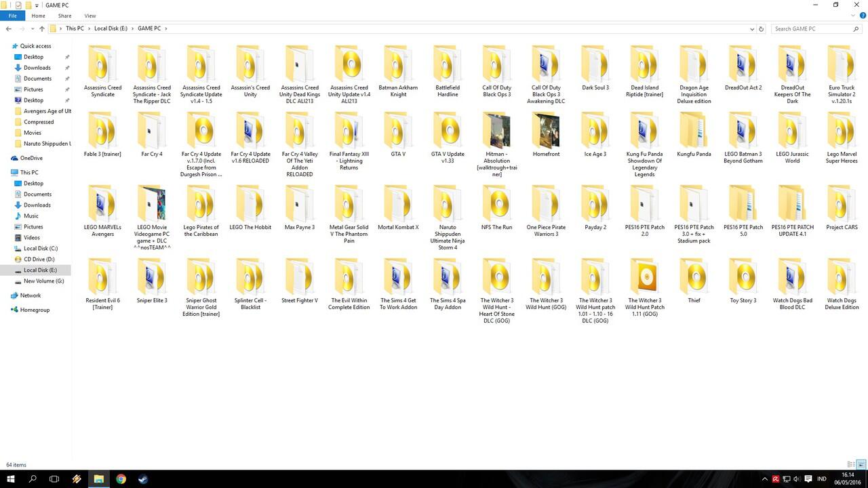
Task: Select Quick access in navigation pane
Action: click(35, 46)
